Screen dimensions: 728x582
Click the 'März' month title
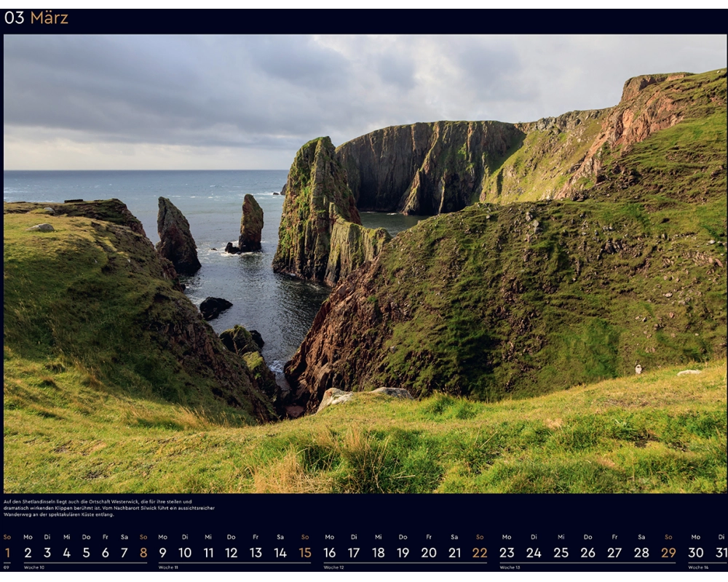49,18
